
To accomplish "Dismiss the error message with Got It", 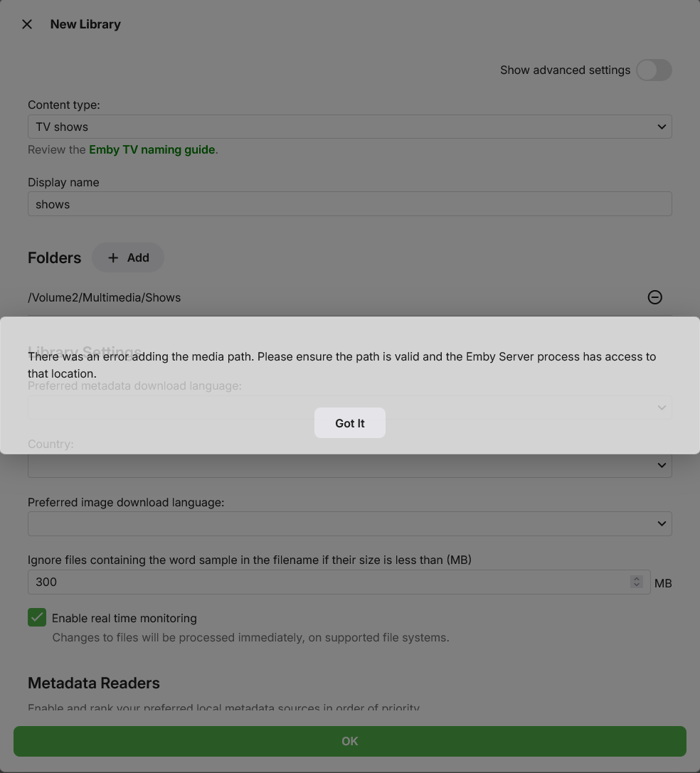I will [349, 422].
